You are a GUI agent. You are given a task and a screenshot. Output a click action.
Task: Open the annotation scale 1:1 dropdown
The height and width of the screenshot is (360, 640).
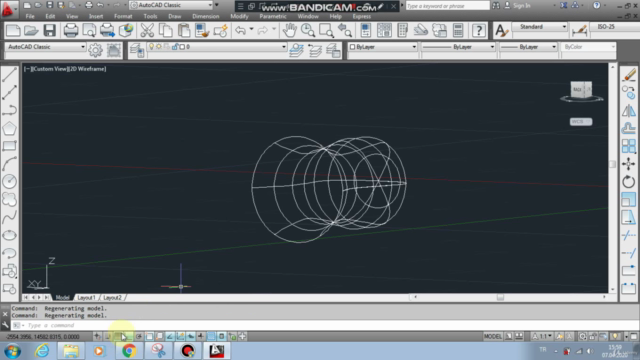[542, 336]
